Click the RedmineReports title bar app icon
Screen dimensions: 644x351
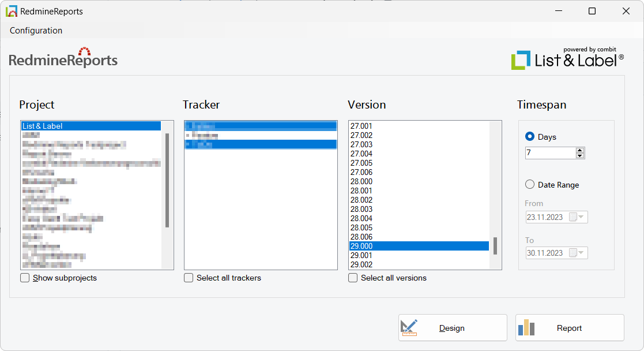click(x=12, y=11)
